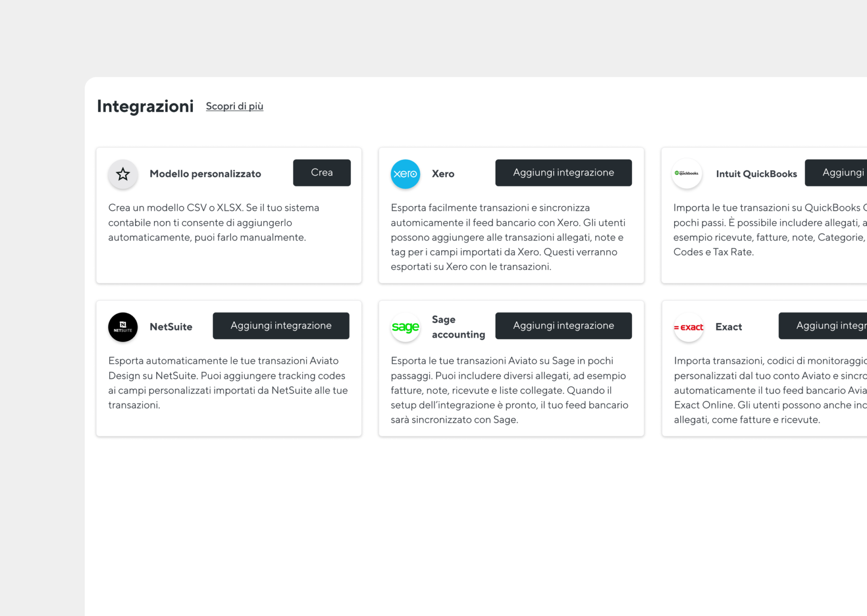Select the NetSuite card title

[x=171, y=327]
